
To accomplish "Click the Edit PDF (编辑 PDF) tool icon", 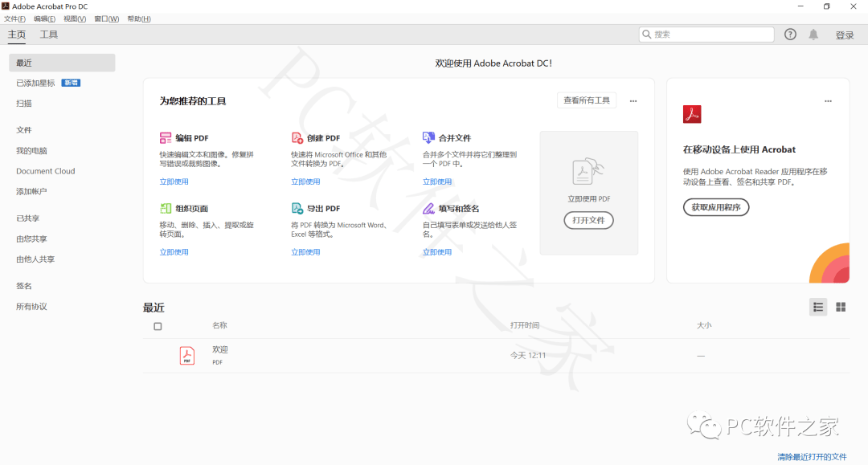I will [x=166, y=137].
